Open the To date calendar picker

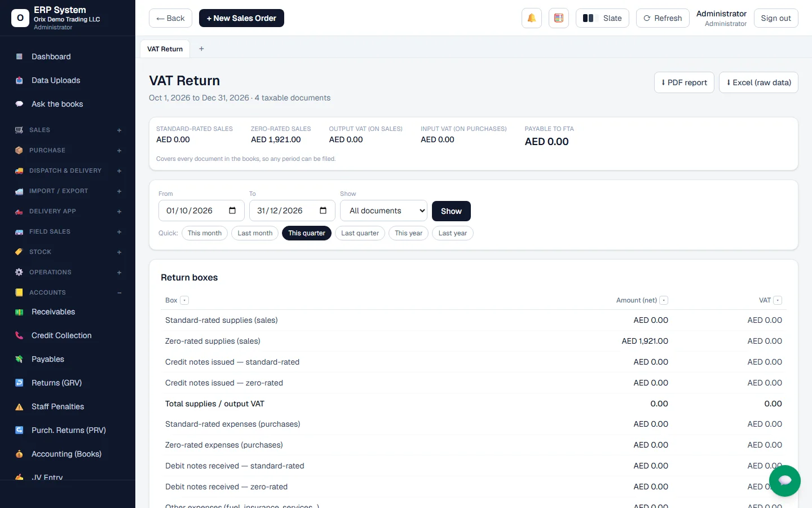pos(323,211)
